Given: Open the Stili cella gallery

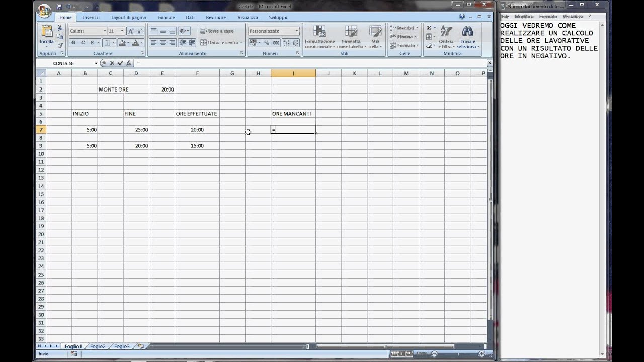Looking at the screenshot, I should pos(375,37).
